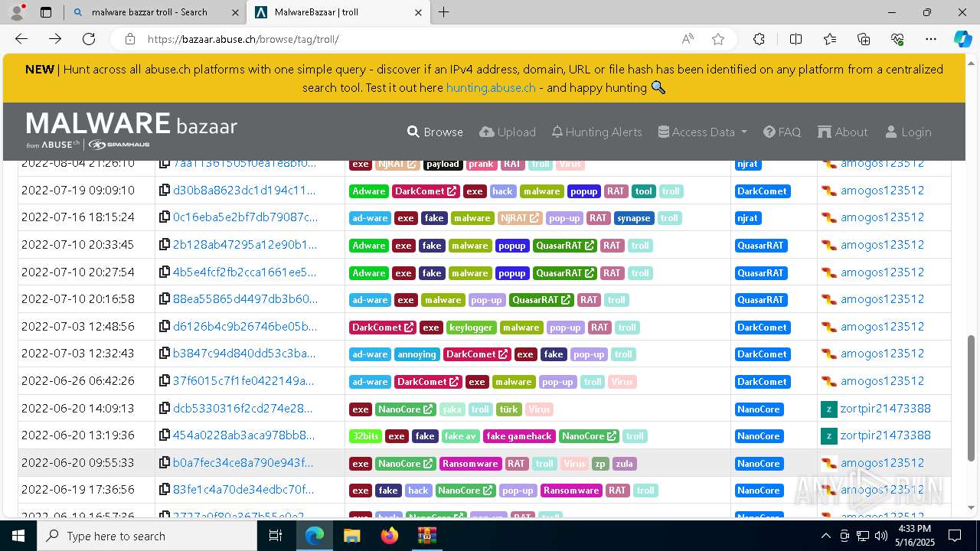This screenshot has width=980, height=551.
Task: Open a new browser tab
Action: (x=443, y=12)
